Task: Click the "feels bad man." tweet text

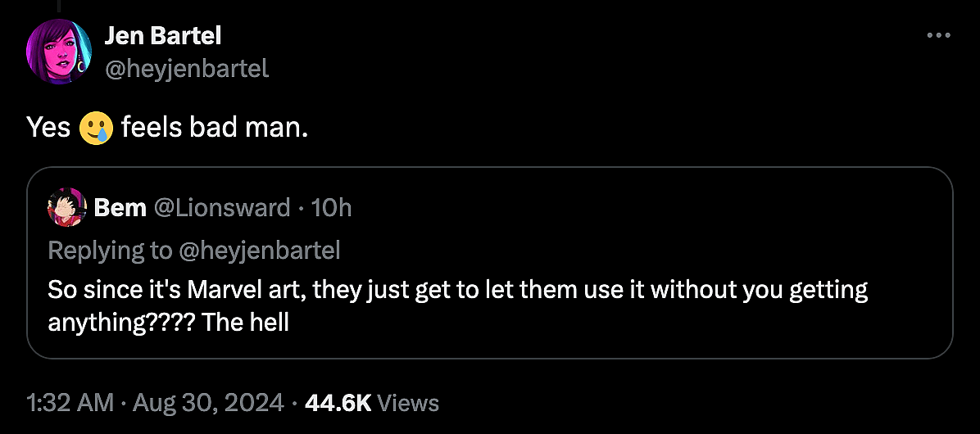Action: [x=215, y=128]
